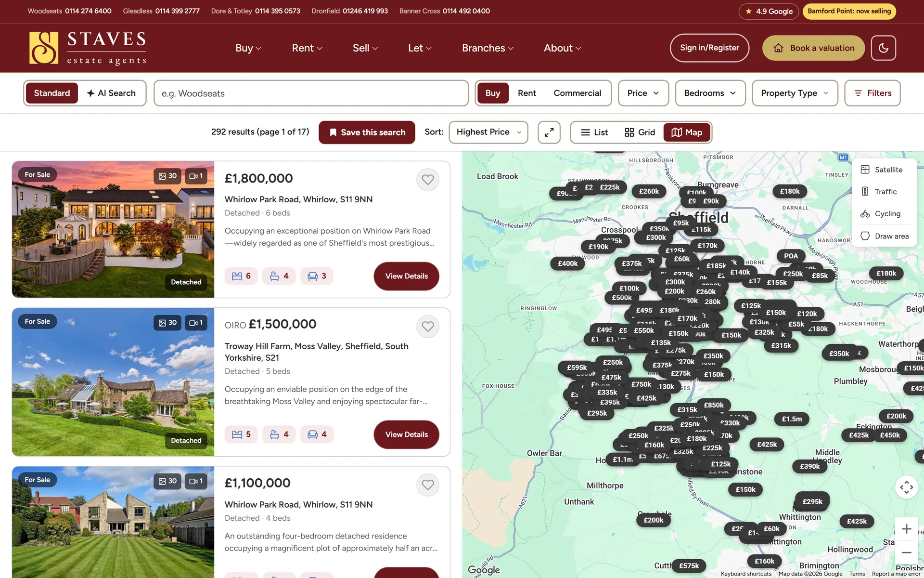Image resolution: width=924 pixels, height=578 pixels.
Task: Open video badge on Troway Hill Farm listing
Action: pos(196,323)
